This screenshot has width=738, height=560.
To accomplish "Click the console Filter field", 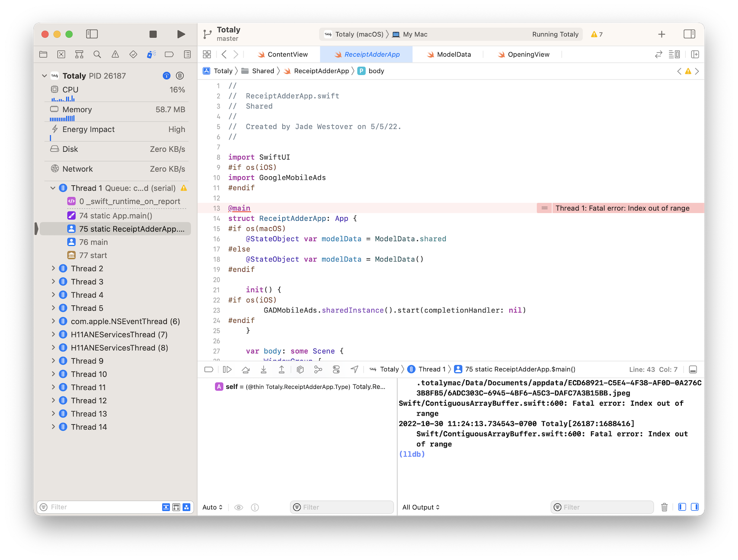I will [602, 507].
